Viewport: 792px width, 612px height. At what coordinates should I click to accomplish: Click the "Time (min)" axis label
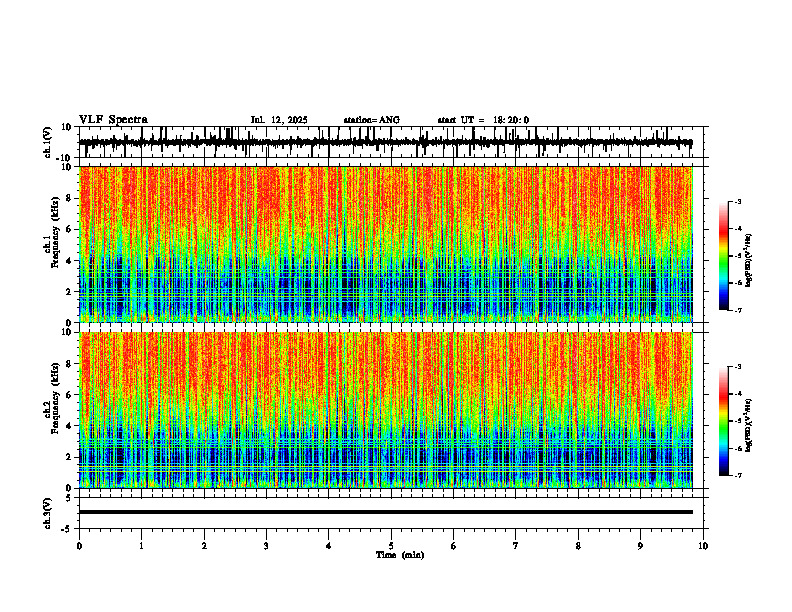click(400, 555)
